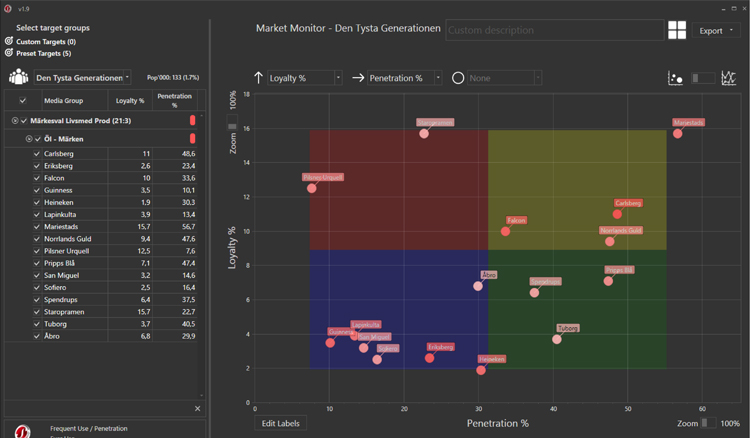Adjust the vertical Zoom slider
The image size is (750, 438).
(232, 126)
